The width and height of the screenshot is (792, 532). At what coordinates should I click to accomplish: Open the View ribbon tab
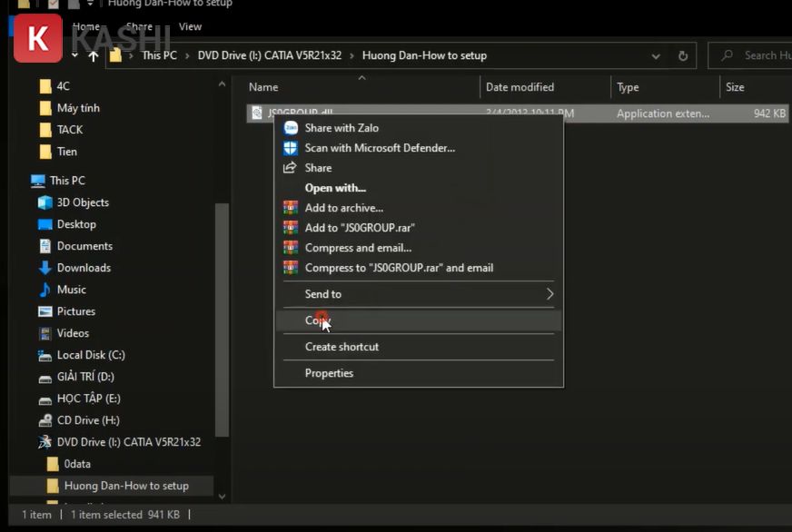[x=190, y=26]
